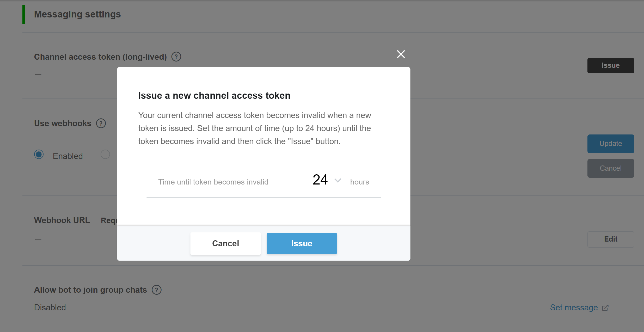Expand the 24 hours dropdown chevron
This screenshot has width=644, height=332.
click(338, 180)
